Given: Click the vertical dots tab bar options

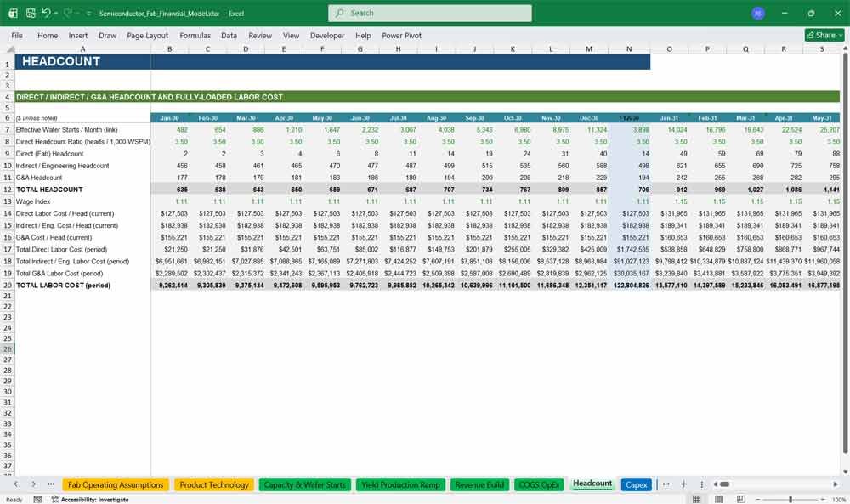Looking at the screenshot, I should click(701, 484).
